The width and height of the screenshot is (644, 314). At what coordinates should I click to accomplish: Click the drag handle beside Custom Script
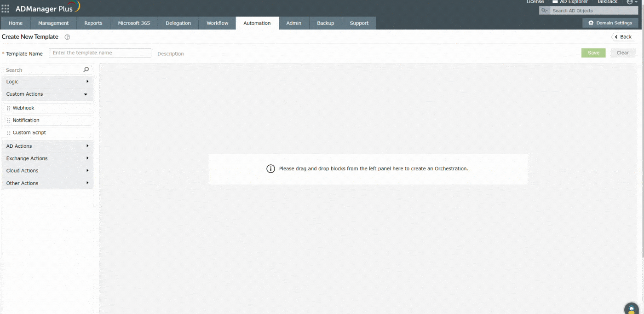point(8,132)
